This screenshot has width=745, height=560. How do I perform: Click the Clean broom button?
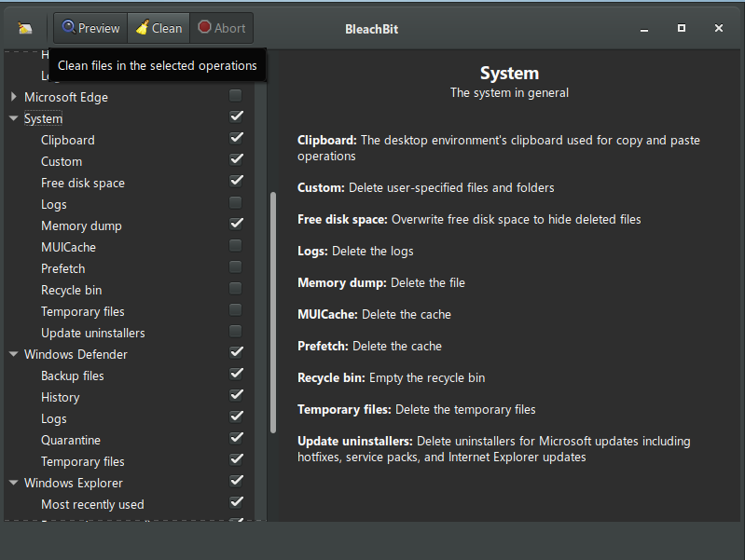tap(159, 28)
